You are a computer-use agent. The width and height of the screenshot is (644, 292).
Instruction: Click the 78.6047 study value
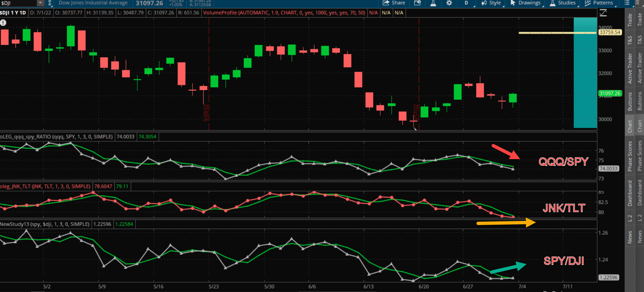tap(103, 186)
